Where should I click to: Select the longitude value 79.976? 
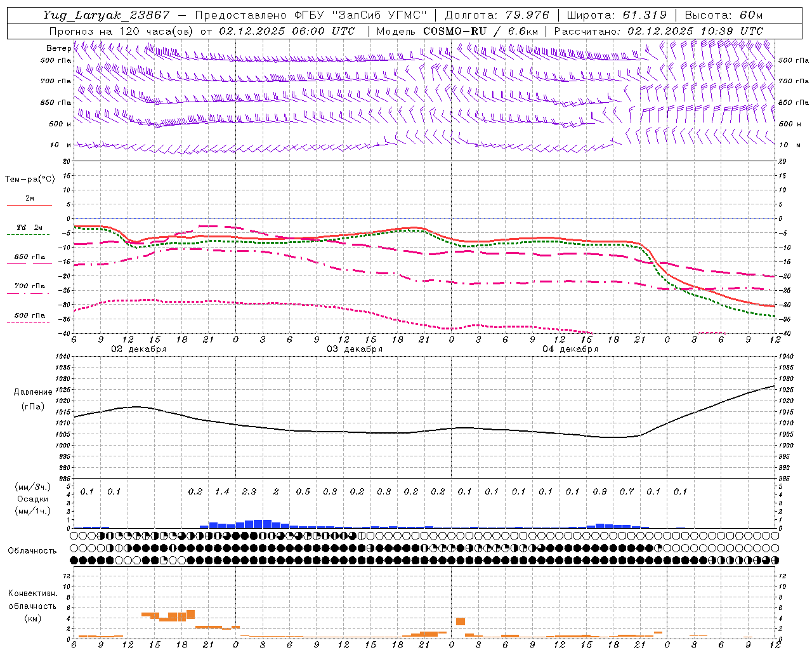(x=528, y=15)
